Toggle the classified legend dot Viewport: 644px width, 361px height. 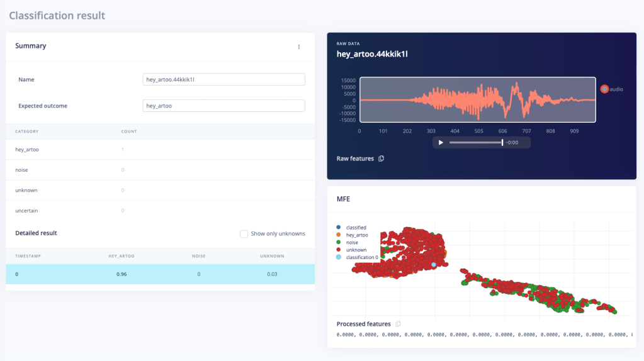click(x=340, y=228)
